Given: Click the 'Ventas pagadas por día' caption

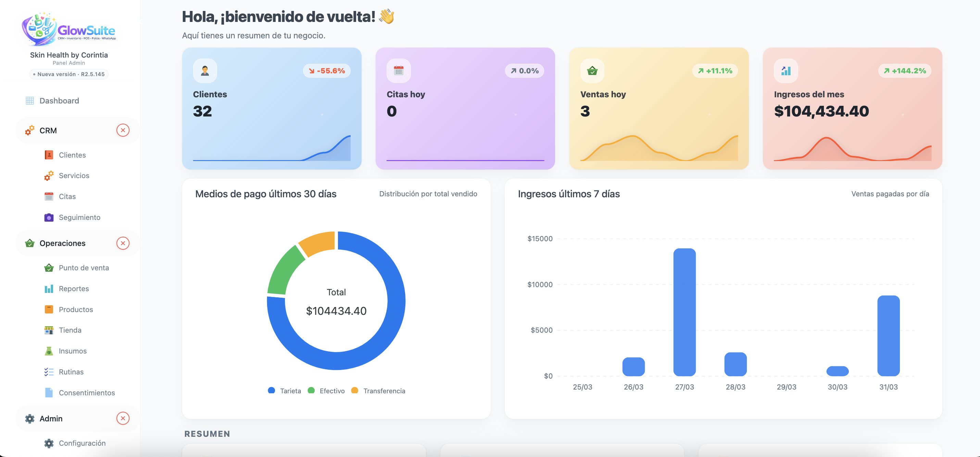Looking at the screenshot, I should 890,194.
